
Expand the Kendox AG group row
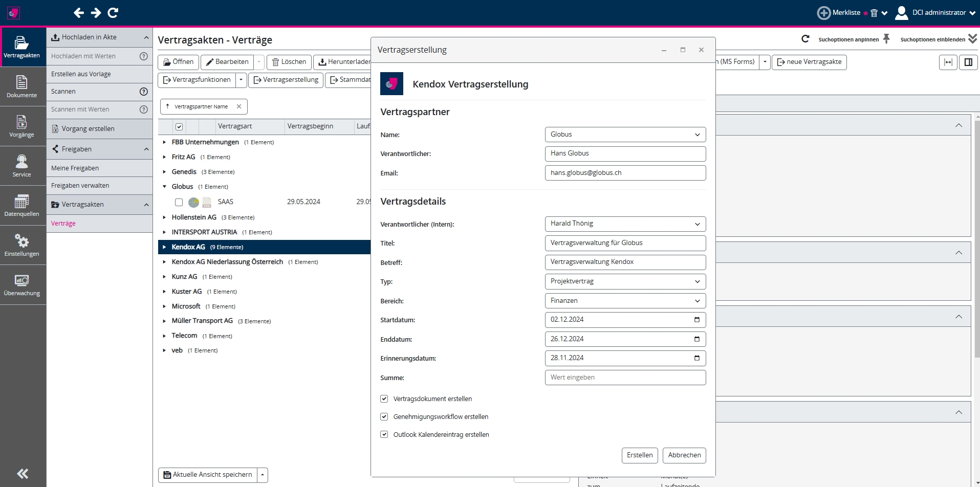[x=164, y=247]
